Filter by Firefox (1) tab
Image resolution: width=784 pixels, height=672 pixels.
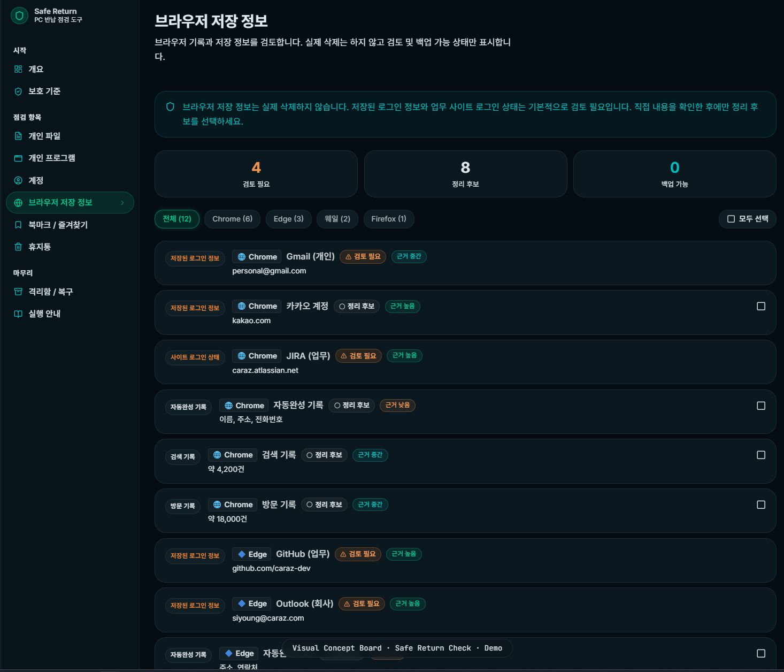(x=388, y=219)
